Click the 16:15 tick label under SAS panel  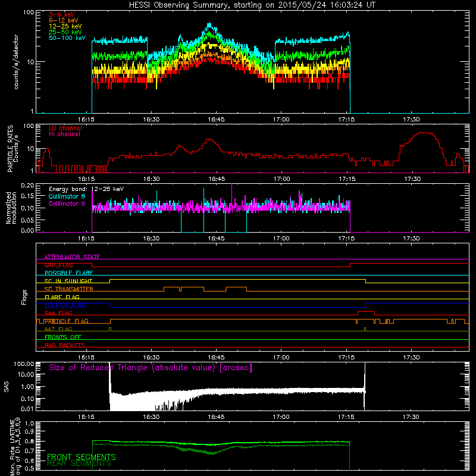[x=86, y=417]
